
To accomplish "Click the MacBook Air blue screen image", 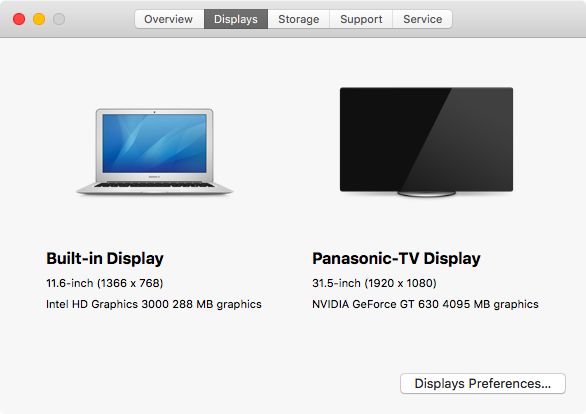I will 154,143.
